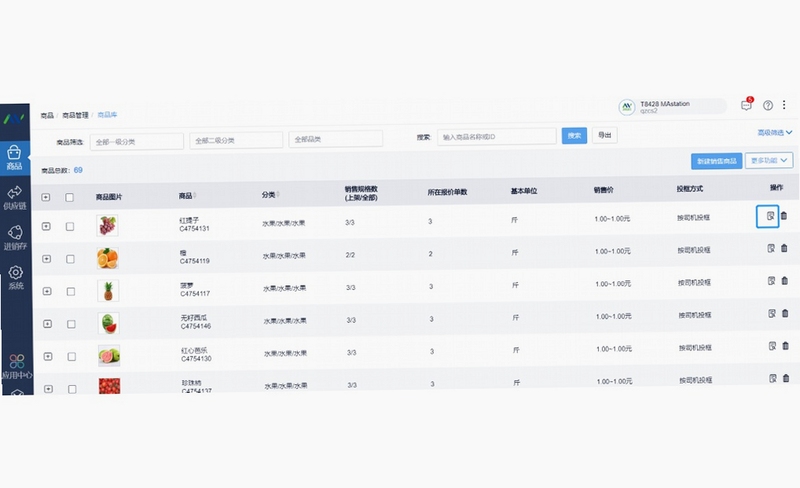Open the 进销存 module in the sidebar
Image resolution: width=800 pixels, height=488 pixels.
15,238
